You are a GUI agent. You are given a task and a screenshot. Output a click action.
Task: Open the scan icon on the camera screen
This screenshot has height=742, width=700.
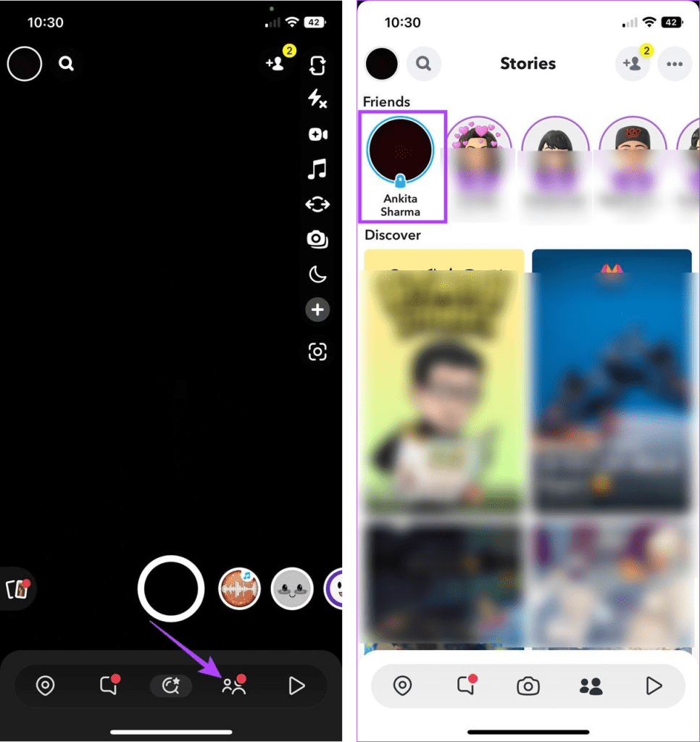(317, 352)
